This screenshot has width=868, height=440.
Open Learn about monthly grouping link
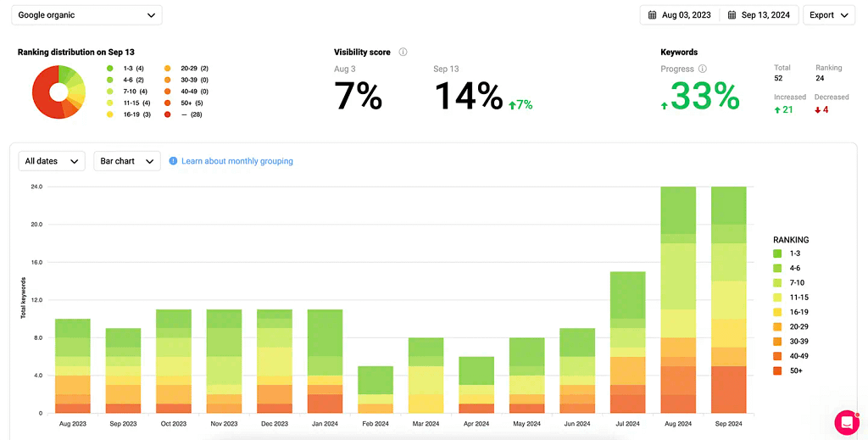click(x=236, y=161)
